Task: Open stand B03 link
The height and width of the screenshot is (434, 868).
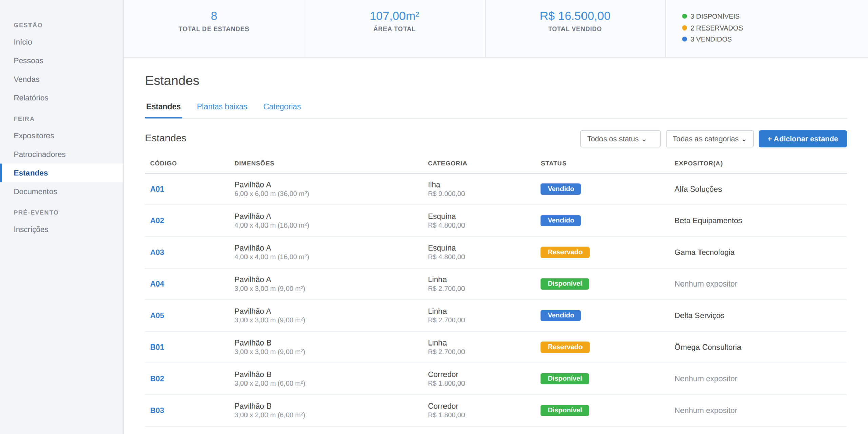Action: tap(157, 410)
